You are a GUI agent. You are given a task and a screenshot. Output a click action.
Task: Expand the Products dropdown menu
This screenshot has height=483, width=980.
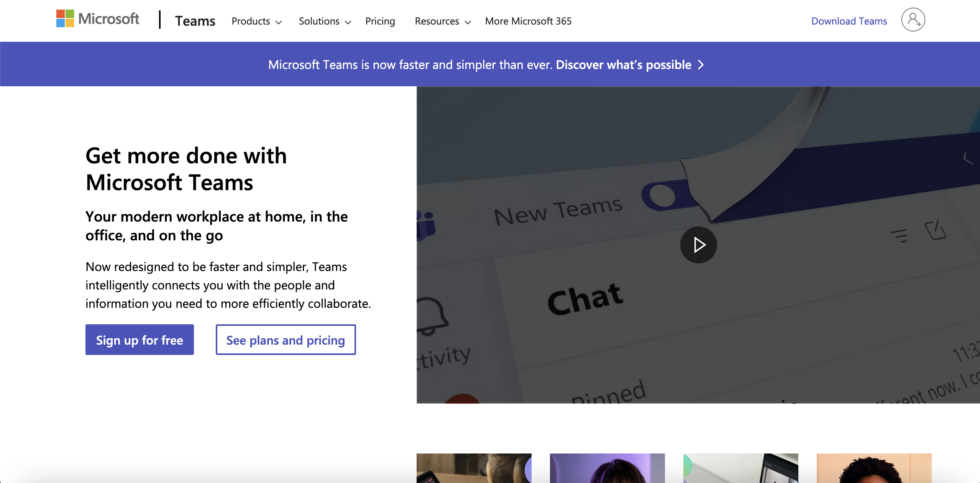click(256, 21)
